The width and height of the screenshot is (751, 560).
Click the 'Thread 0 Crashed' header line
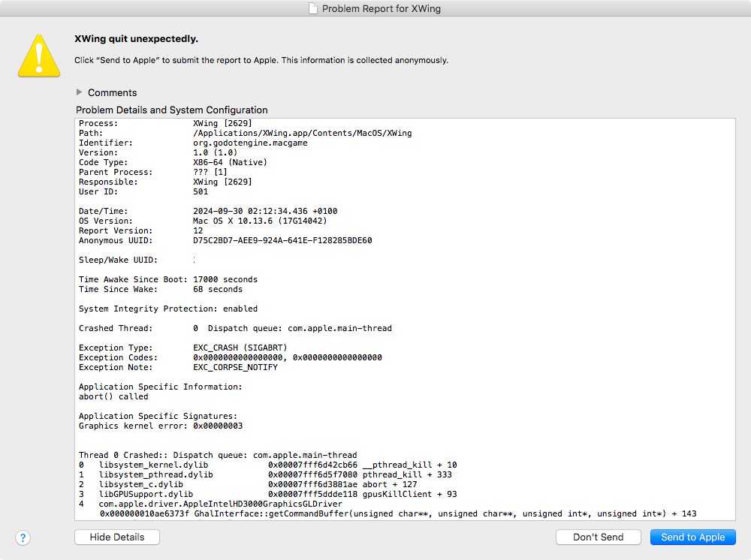218,455
